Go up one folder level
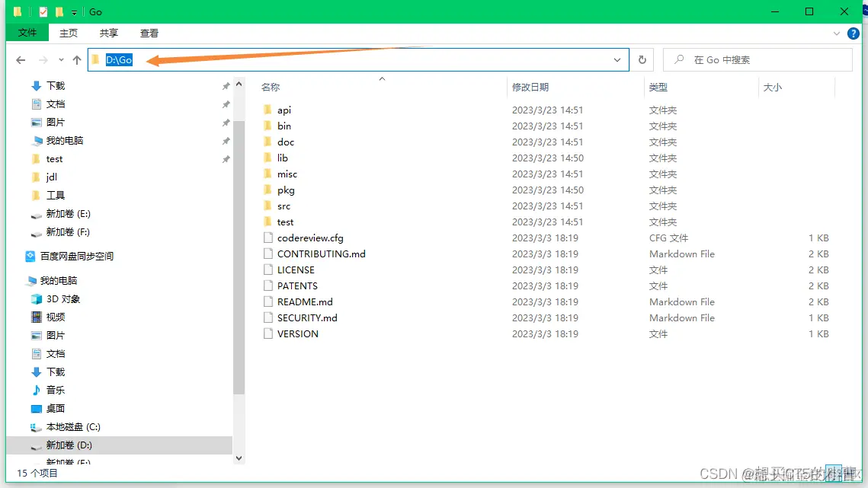 click(x=77, y=59)
